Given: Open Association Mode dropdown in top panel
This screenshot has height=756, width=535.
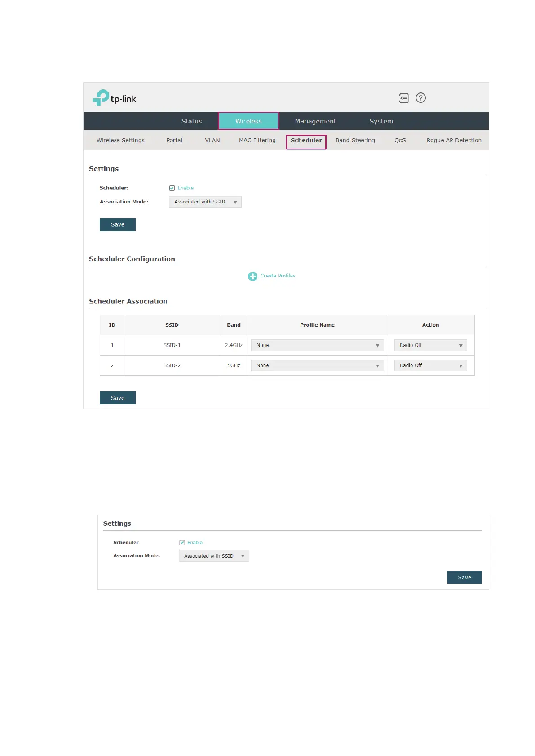Looking at the screenshot, I should (x=205, y=202).
